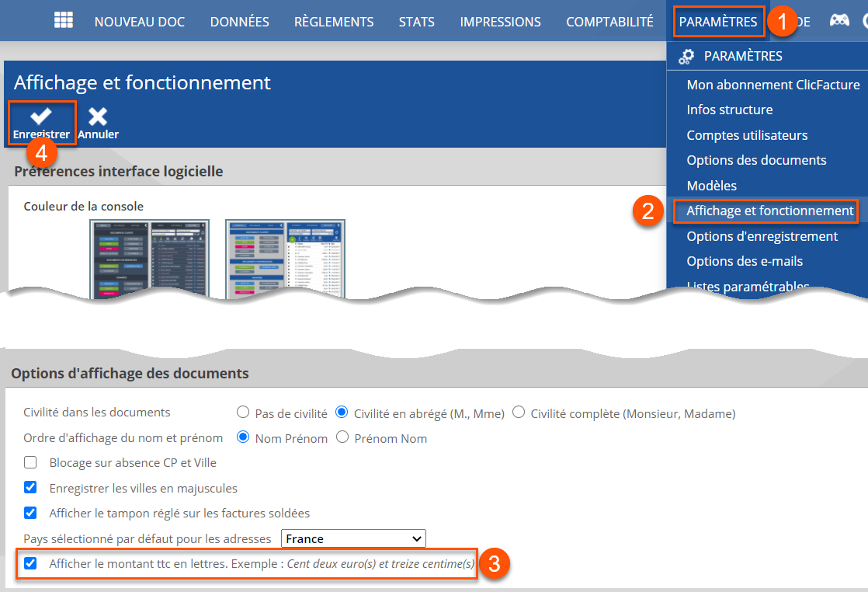Click Préférences interface logicielle heading
The height and width of the screenshot is (592, 868).
(119, 172)
